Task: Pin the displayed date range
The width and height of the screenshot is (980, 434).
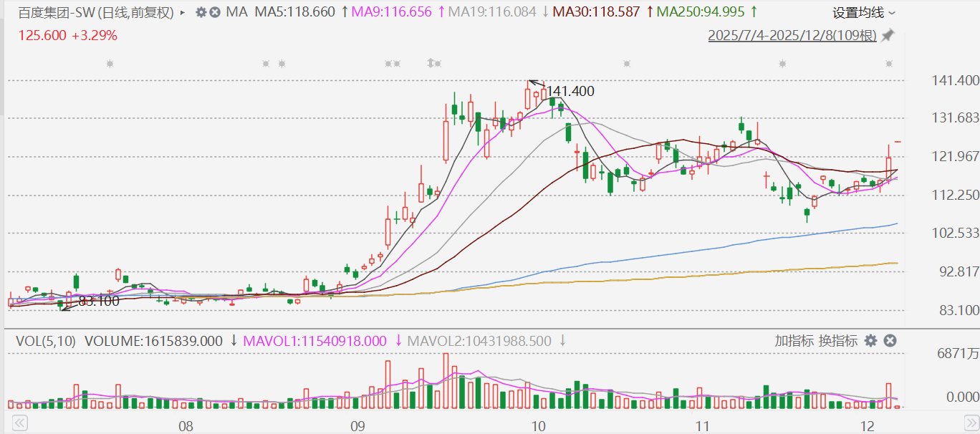Action: (888, 35)
